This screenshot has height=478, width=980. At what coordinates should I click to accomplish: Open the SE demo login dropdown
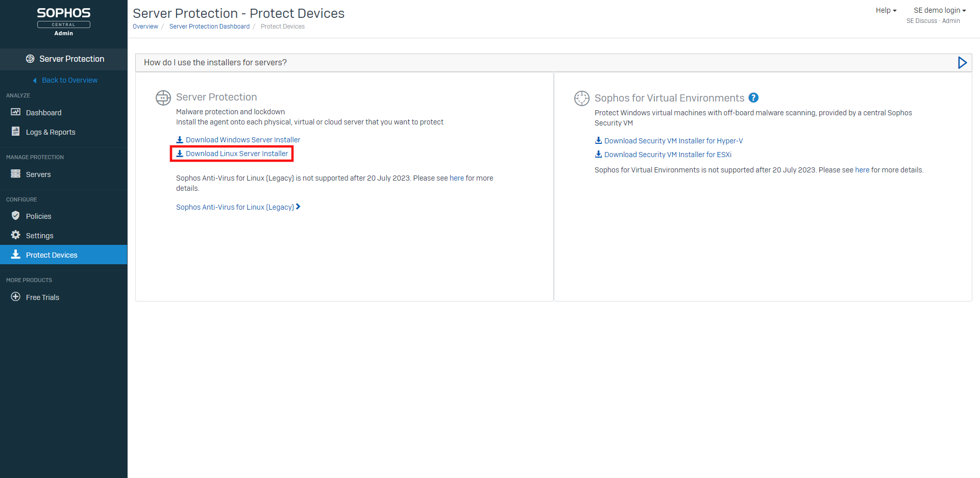939,10
